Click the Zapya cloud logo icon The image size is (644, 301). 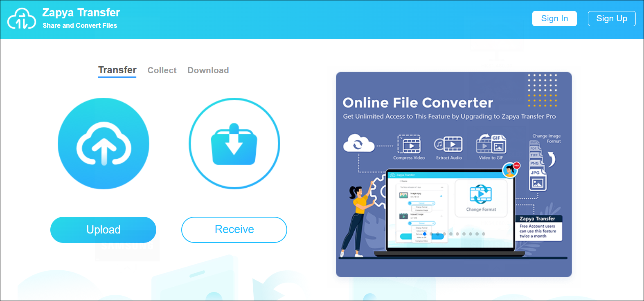[x=22, y=19]
